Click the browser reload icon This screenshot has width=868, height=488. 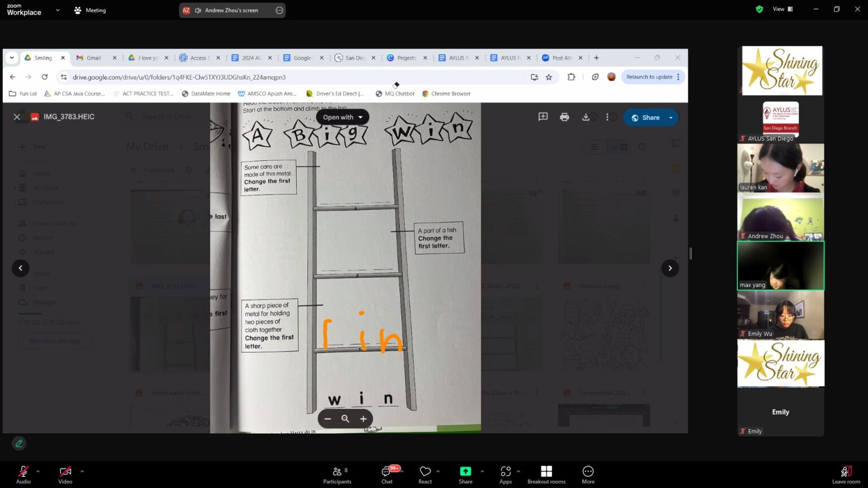(x=45, y=77)
